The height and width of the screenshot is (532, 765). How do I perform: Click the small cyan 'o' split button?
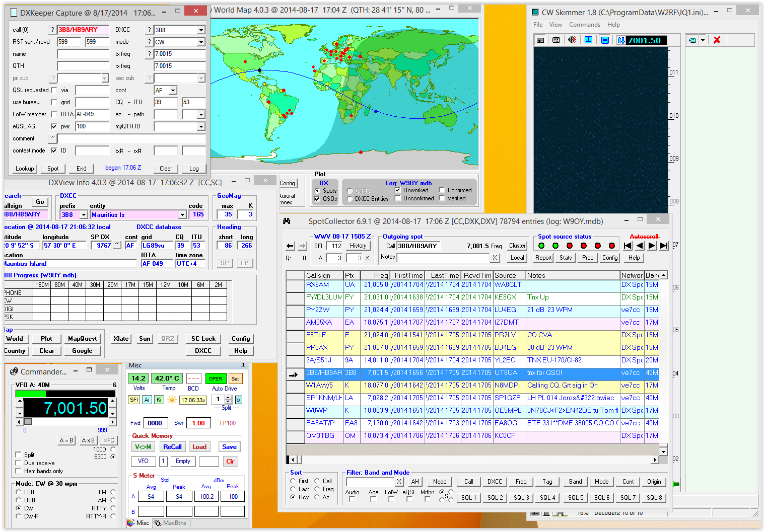coord(238,400)
